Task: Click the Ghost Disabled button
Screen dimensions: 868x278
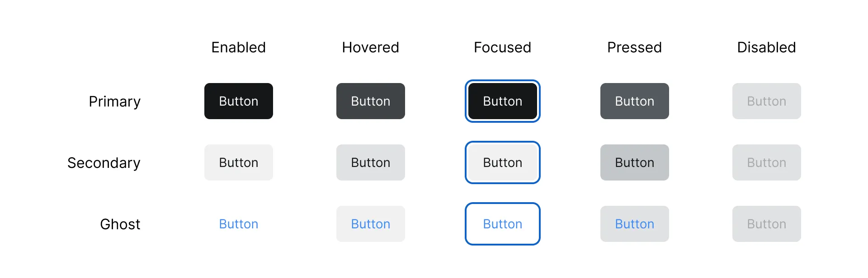Action: point(766,224)
